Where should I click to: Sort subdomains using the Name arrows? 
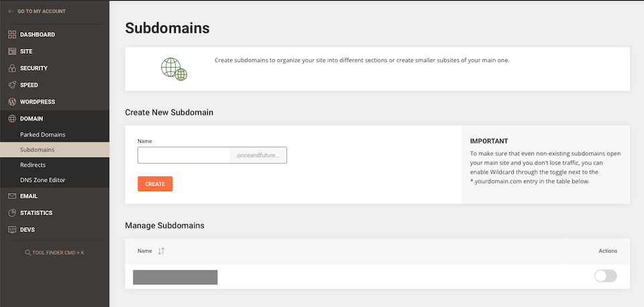(x=161, y=251)
